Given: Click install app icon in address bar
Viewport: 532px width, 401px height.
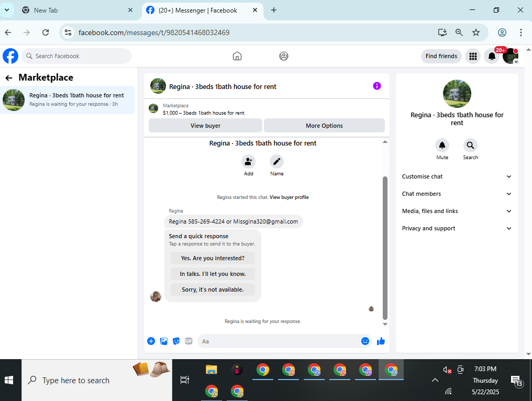Looking at the screenshot, I should point(442,32).
